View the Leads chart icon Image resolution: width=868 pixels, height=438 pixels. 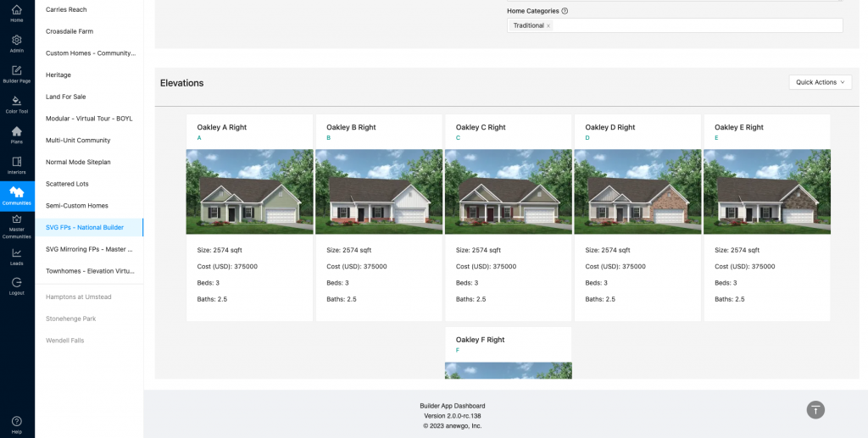(17, 252)
